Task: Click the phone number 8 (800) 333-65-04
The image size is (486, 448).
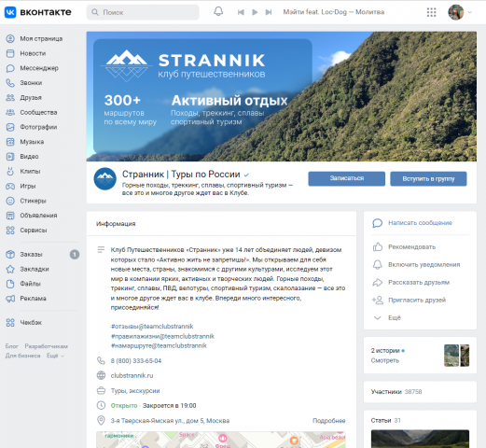Action: (x=136, y=361)
